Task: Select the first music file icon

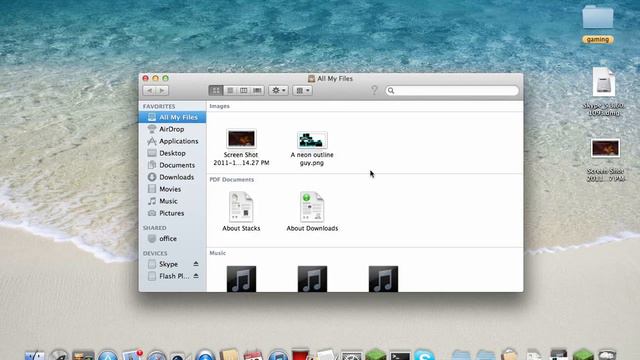Action: (x=241, y=279)
